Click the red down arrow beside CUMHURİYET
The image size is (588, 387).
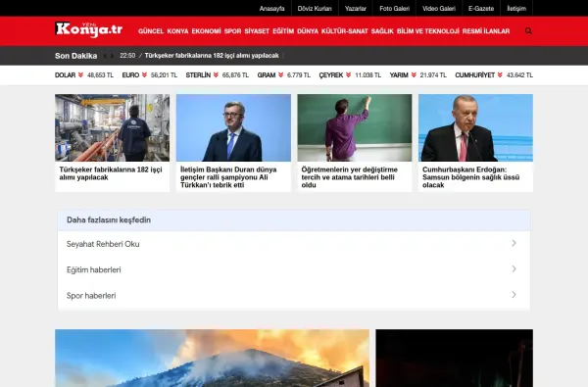(x=500, y=75)
